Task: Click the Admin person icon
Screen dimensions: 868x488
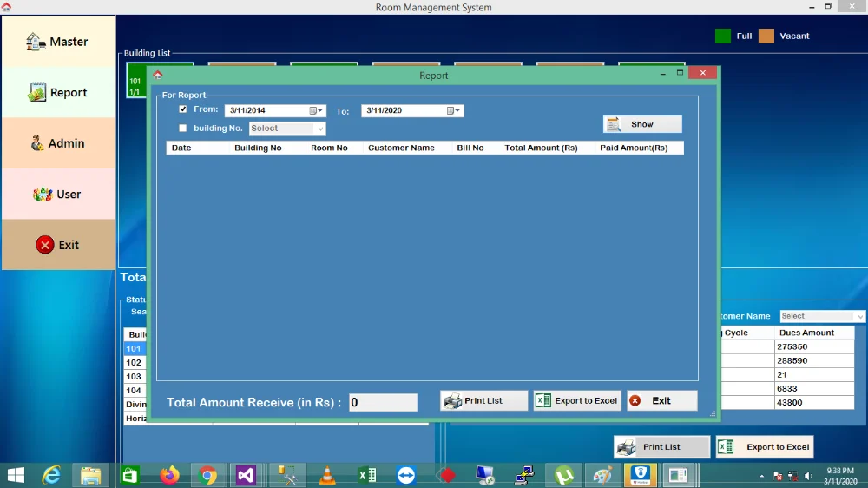Action: pyautogui.click(x=37, y=143)
